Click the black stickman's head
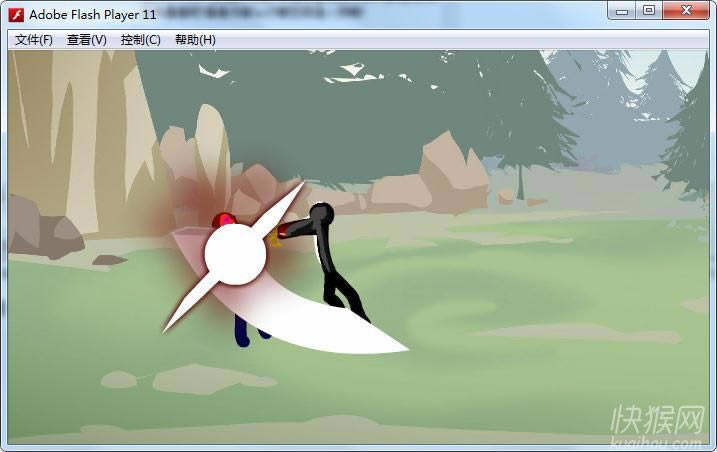Image resolution: width=717 pixels, height=452 pixels. tap(321, 213)
